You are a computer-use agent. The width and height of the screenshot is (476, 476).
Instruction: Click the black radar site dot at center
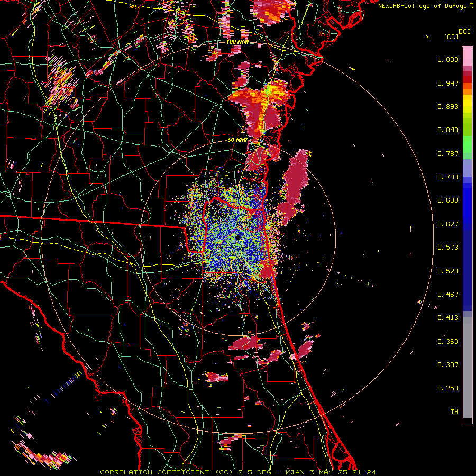point(238,237)
